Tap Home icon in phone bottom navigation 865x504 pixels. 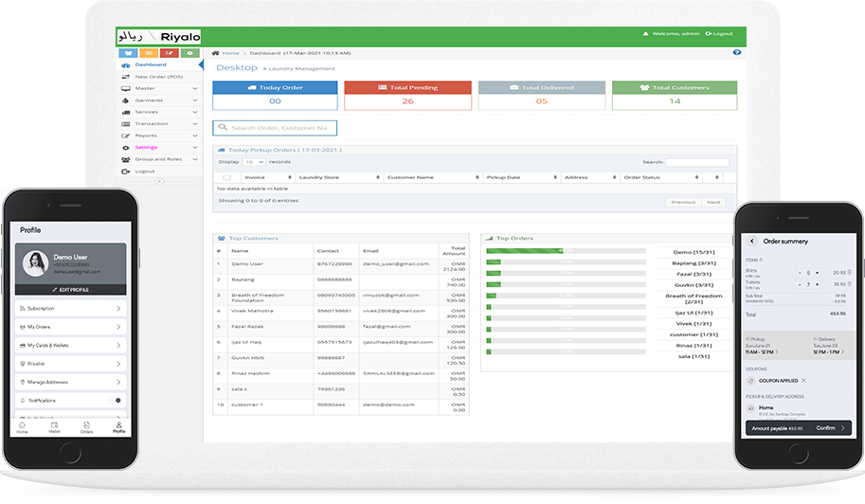click(x=22, y=427)
